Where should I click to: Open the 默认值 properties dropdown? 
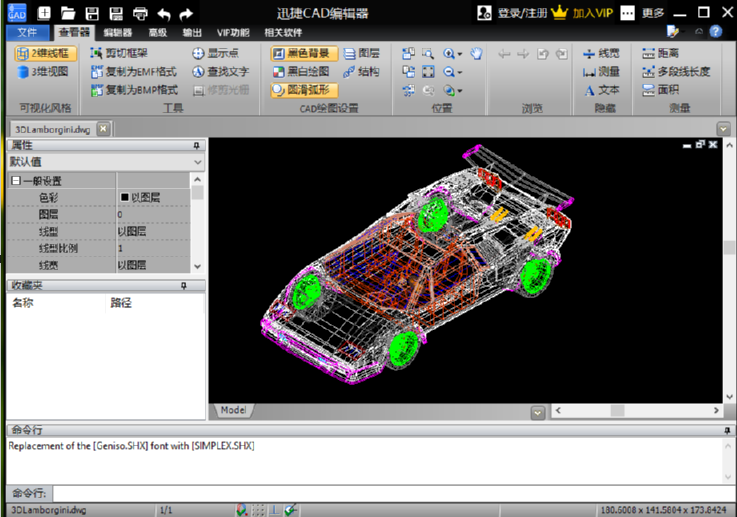(x=197, y=162)
